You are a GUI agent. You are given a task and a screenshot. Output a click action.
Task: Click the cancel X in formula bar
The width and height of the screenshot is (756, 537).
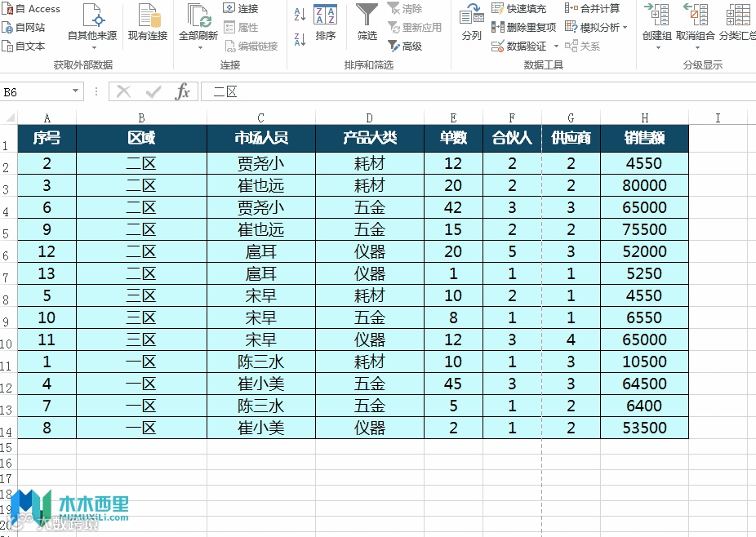(124, 91)
